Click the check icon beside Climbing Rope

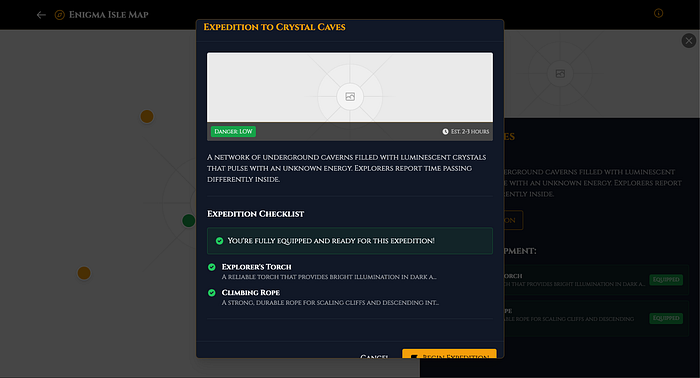[x=212, y=293]
